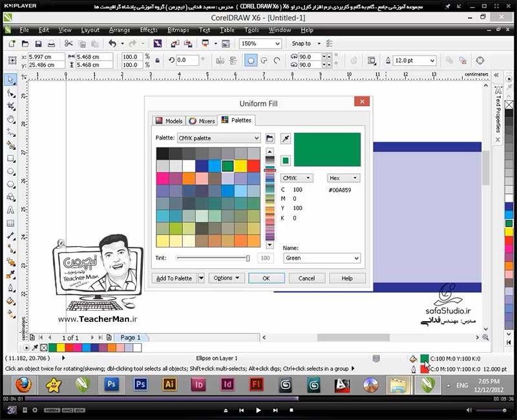Click the KMPlayer stop button
The image size is (517, 420).
[x=291, y=410]
